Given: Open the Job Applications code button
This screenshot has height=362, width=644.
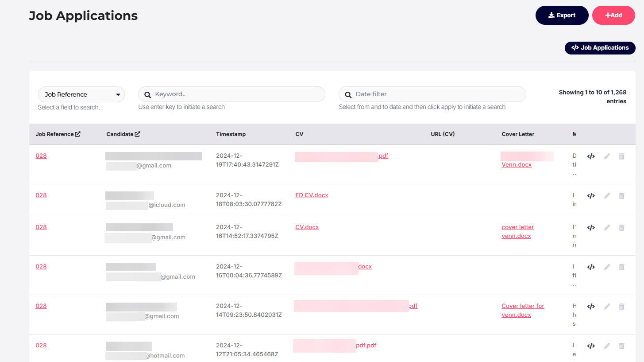Looking at the screenshot, I should [600, 48].
